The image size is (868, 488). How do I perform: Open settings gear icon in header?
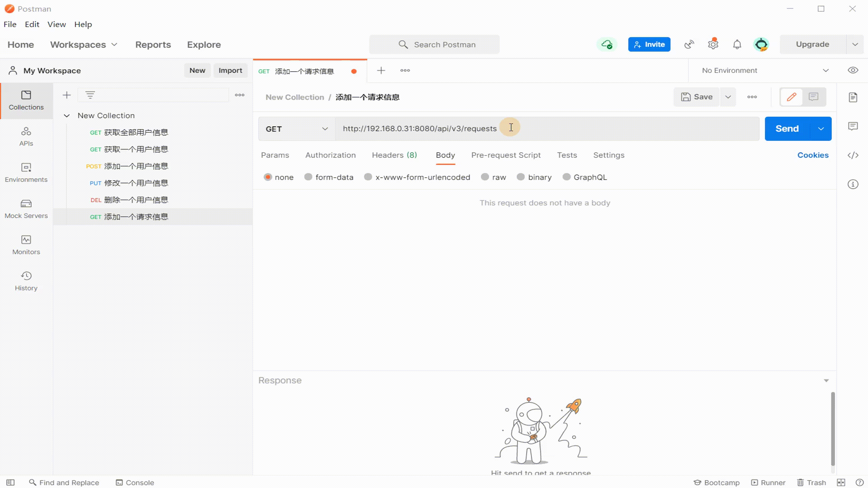(713, 45)
